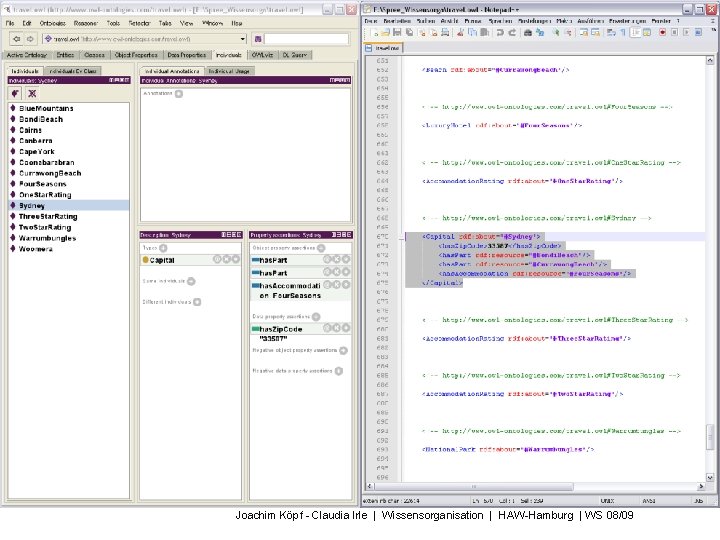Click the add individual icon

point(15,94)
